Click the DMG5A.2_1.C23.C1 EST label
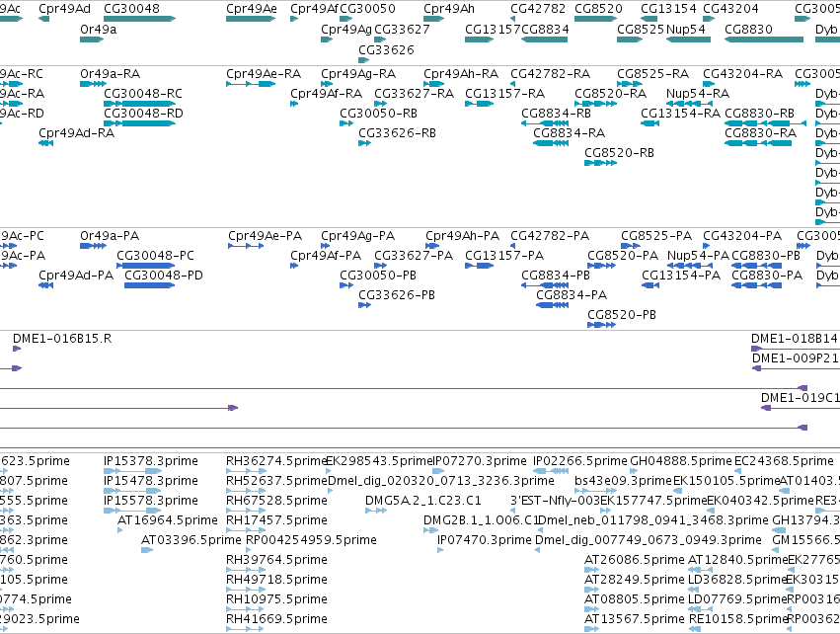 click(423, 501)
